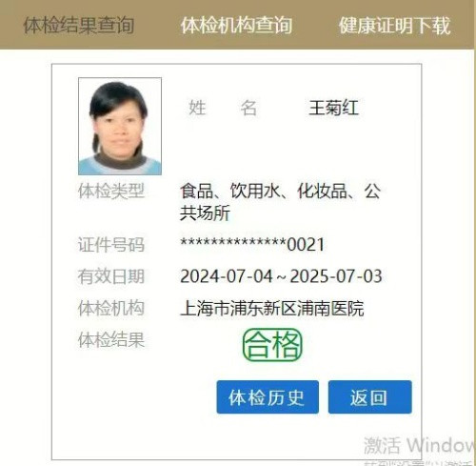Click the 体检机构 field label
The width and height of the screenshot is (476, 466).
(111, 308)
